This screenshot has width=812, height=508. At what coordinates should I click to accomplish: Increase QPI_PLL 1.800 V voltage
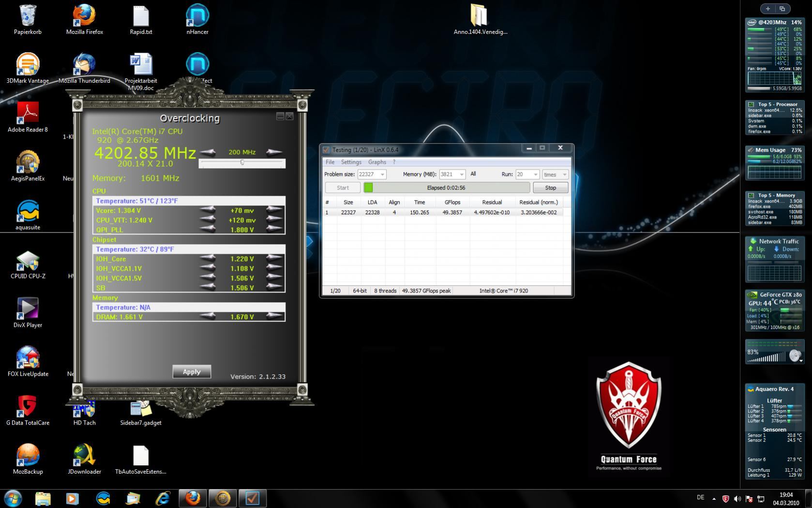274,230
